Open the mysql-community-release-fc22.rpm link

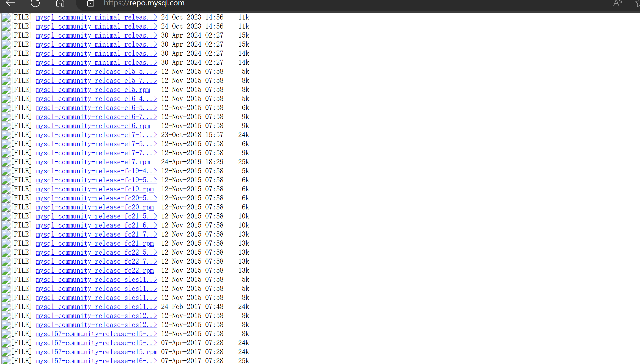pos(95,270)
